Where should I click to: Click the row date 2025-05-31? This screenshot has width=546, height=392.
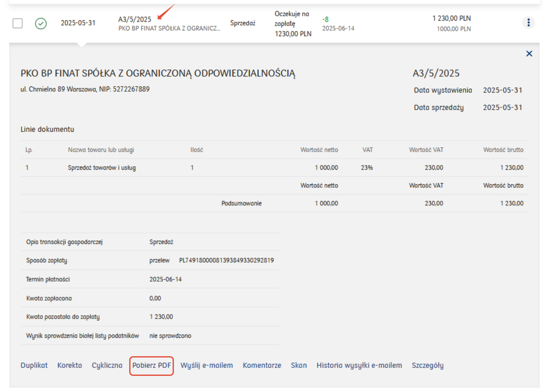[x=78, y=23]
